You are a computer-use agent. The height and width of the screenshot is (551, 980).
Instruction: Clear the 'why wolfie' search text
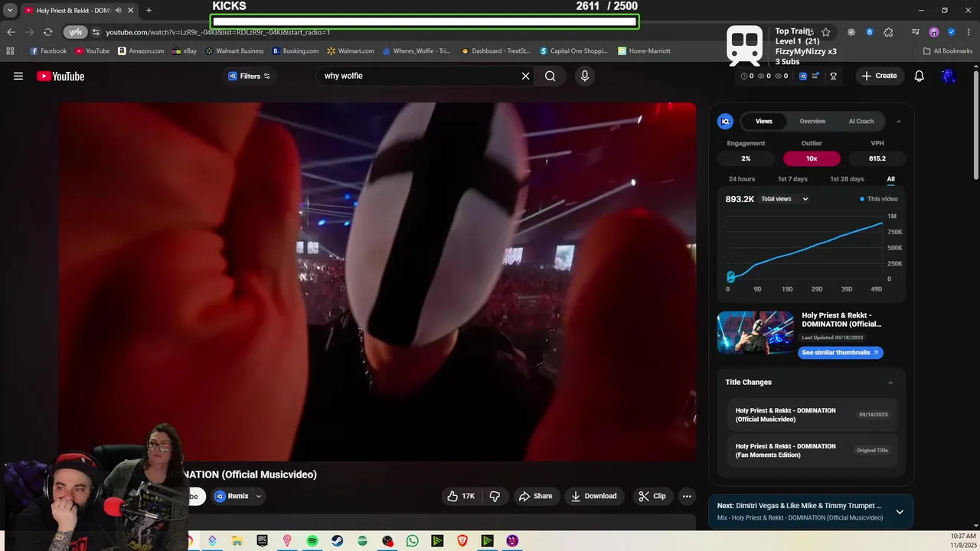coord(525,76)
